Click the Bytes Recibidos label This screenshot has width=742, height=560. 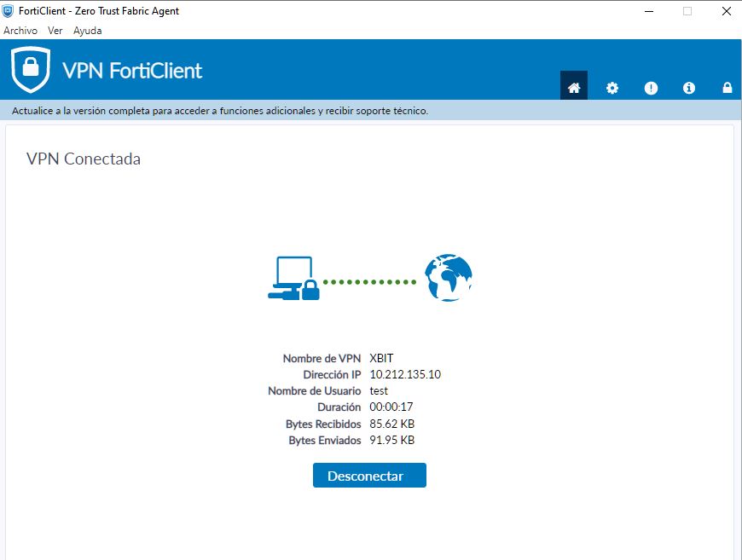(x=324, y=424)
